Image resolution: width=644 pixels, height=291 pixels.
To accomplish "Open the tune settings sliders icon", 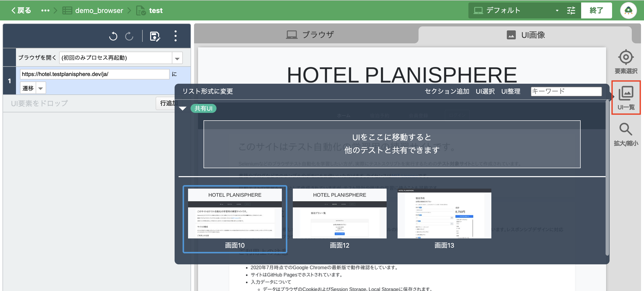I will click(571, 10).
